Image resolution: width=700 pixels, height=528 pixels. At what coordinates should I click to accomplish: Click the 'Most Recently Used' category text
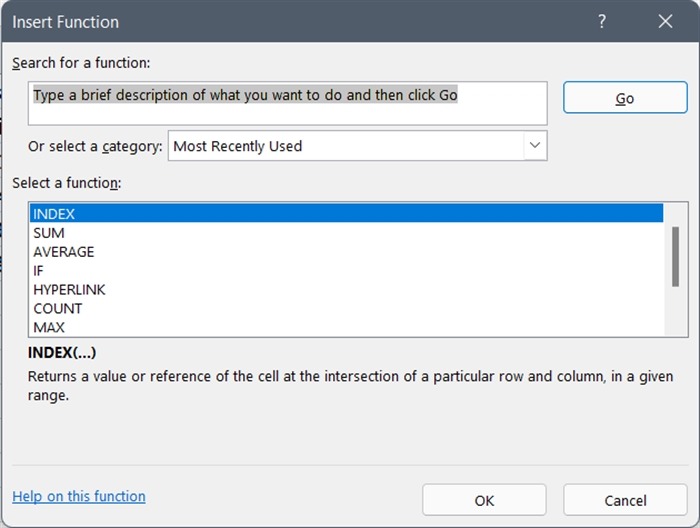click(x=238, y=146)
